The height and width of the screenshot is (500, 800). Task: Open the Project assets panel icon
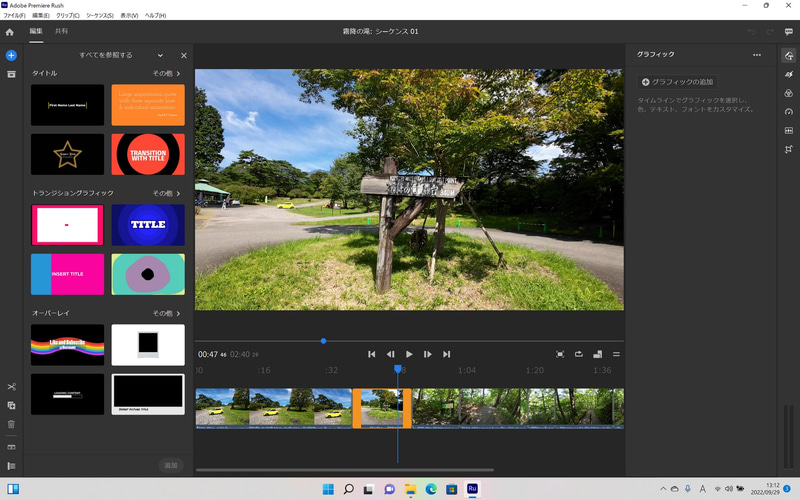click(11, 74)
